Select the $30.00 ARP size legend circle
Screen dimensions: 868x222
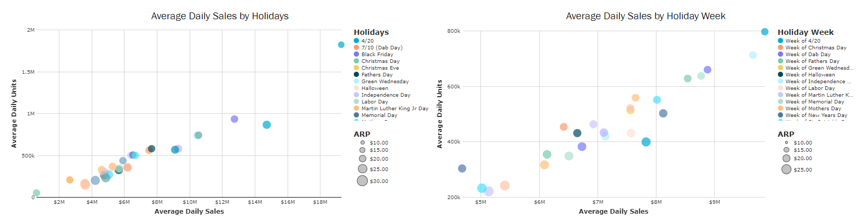click(362, 180)
